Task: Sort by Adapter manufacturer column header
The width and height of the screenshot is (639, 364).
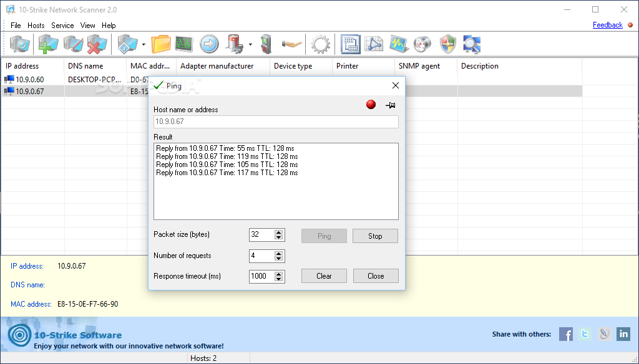Action: 223,66
